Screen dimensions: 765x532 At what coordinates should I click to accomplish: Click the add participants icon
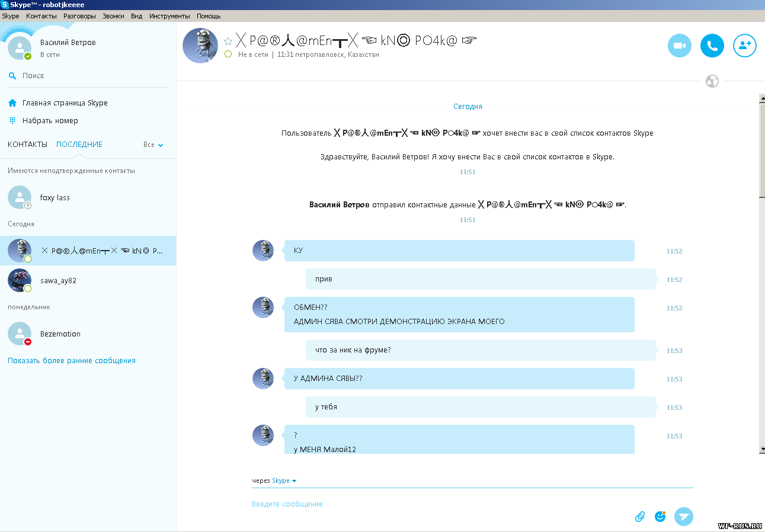pyautogui.click(x=745, y=46)
